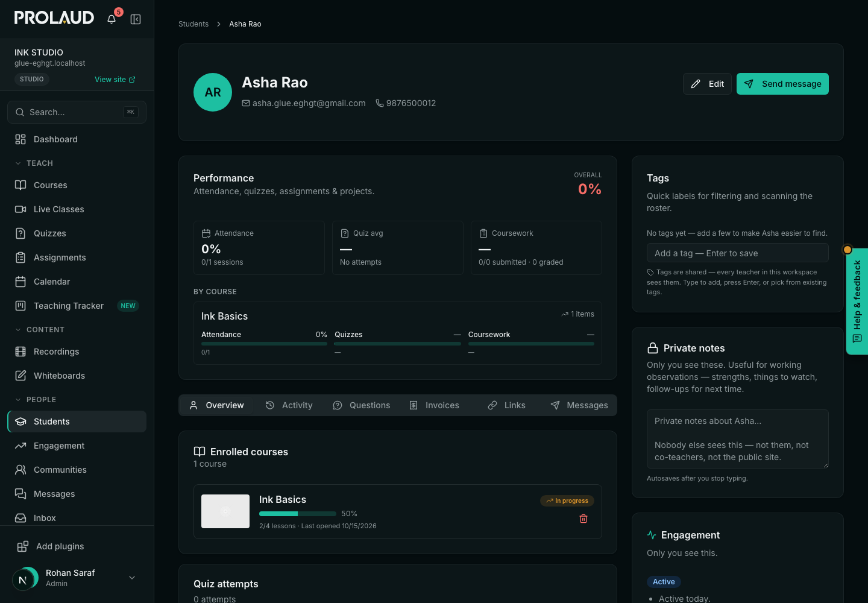The height and width of the screenshot is (603, 868).
Task: Click the Communities people icon
Action: (20, 470)
